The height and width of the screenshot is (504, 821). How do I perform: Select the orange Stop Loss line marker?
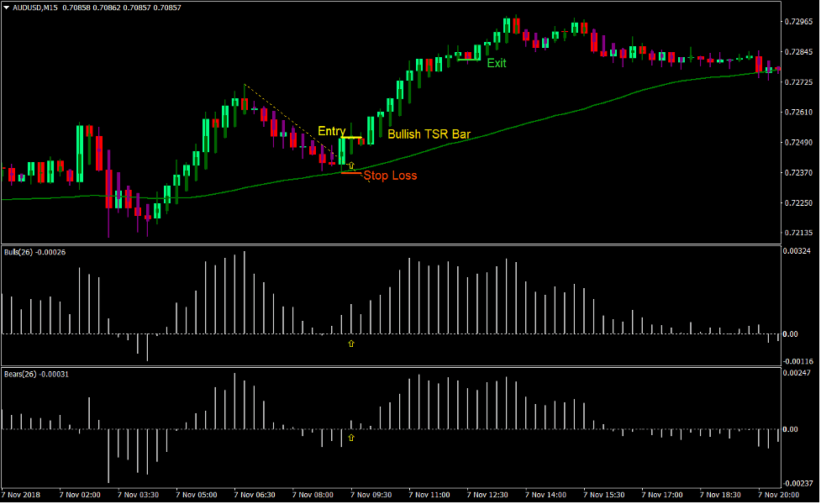coord(350,172)
